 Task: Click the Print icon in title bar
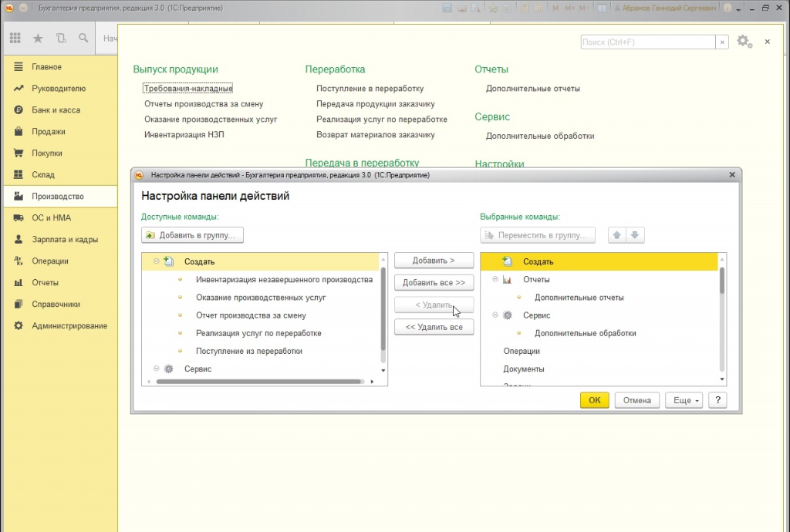pos(461,8)
